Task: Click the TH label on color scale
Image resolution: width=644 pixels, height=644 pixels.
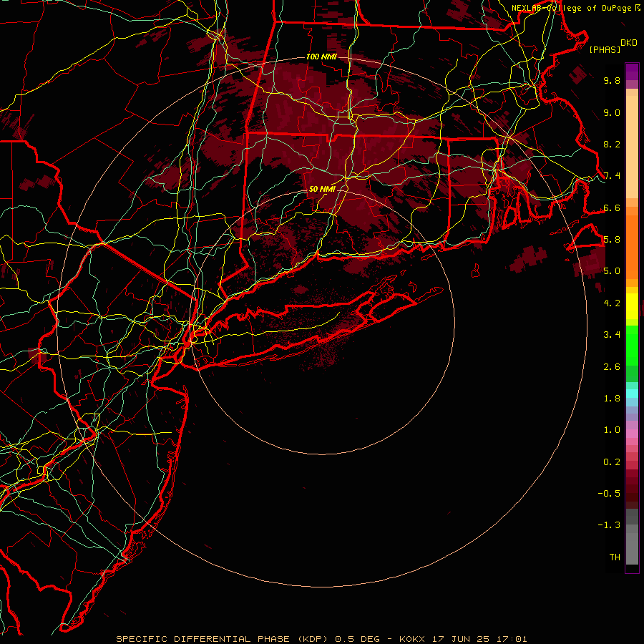Action: (x=615, y=557)
